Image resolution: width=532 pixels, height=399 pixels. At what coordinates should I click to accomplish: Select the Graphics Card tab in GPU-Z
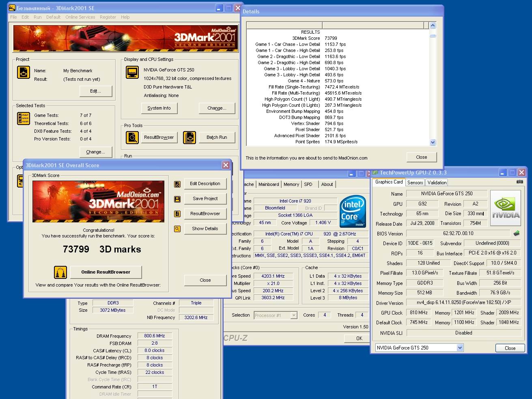point(389,182)
